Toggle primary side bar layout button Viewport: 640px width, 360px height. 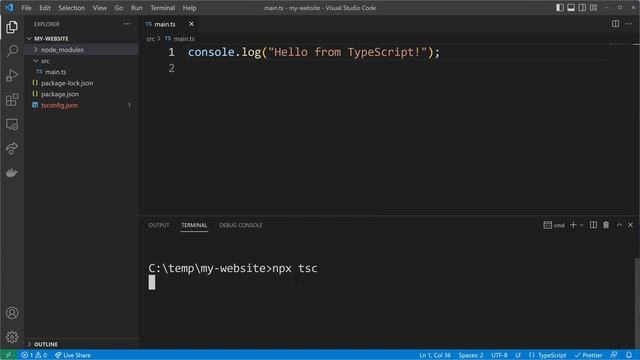coord(560,8)
